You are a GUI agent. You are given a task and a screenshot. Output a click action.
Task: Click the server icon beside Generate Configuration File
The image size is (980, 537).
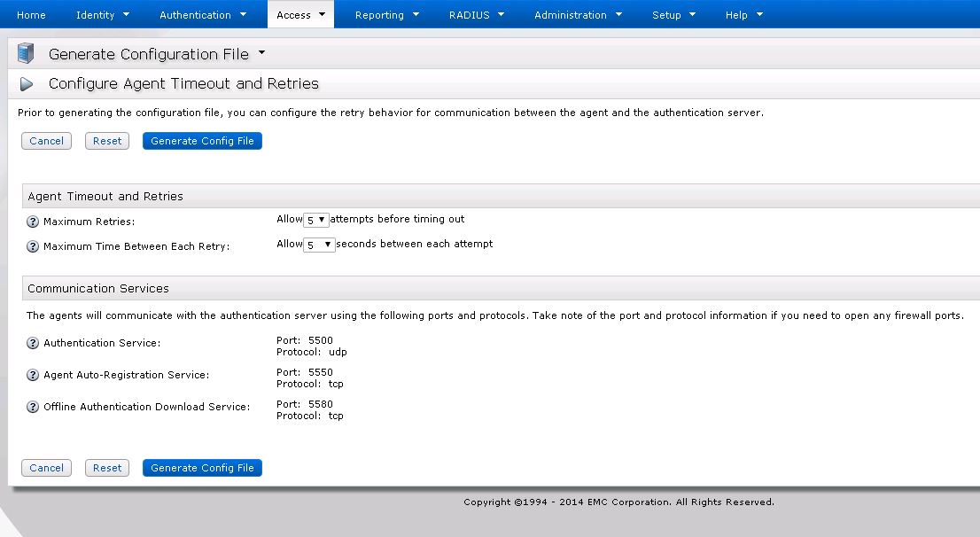coord(26,53)
